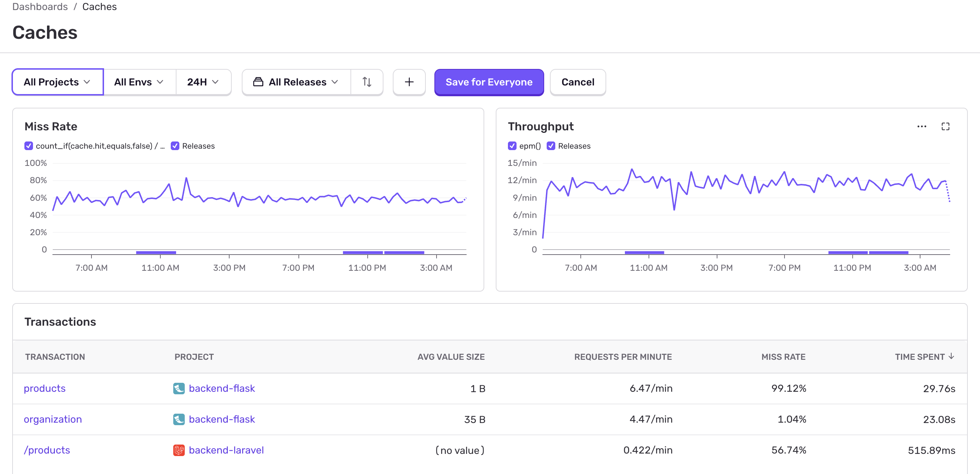
Task: Open the organization transaction link
Action: coord(53,419)
